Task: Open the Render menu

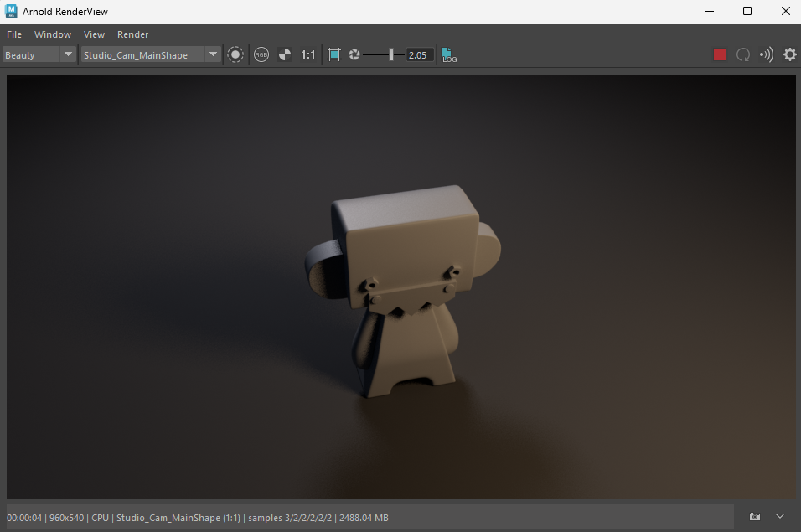Action: (x=133, y=34)
